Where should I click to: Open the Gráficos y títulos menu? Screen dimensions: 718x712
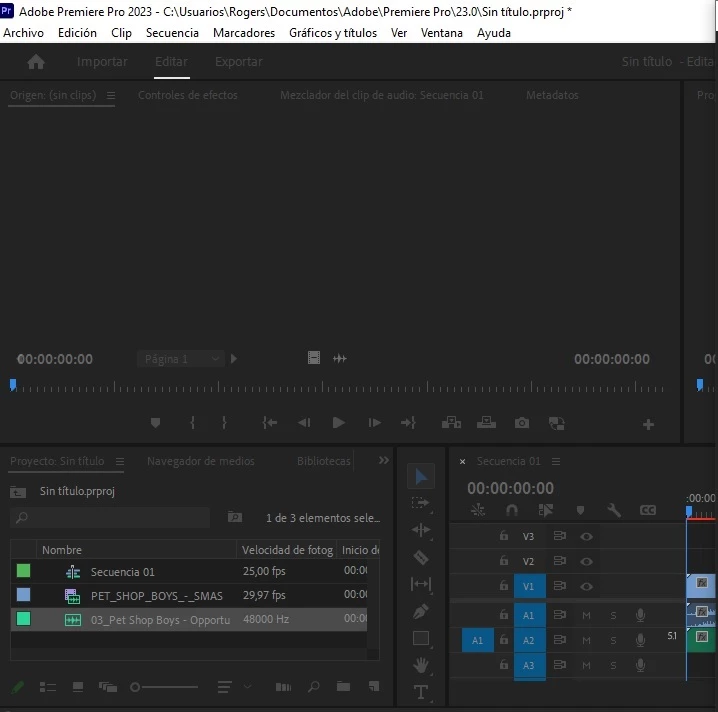pyautogui.click(x=333, y=33)
